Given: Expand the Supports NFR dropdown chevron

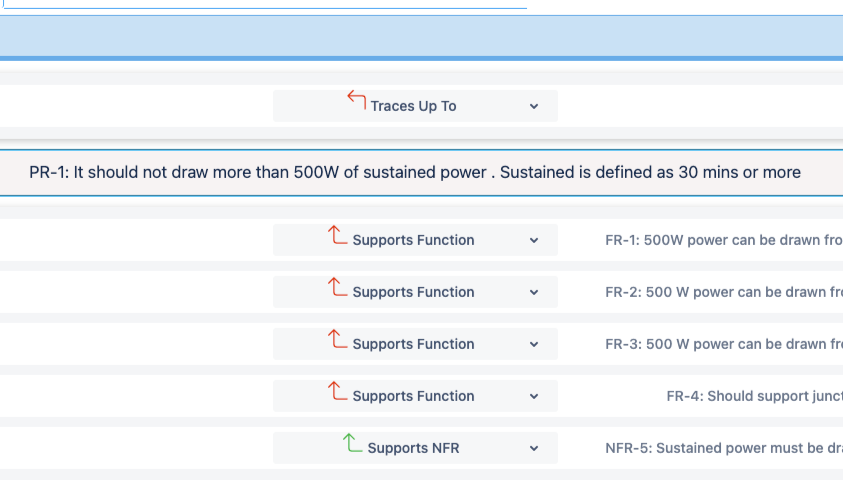Looking at the screenshot, I should tap(534, 448).
